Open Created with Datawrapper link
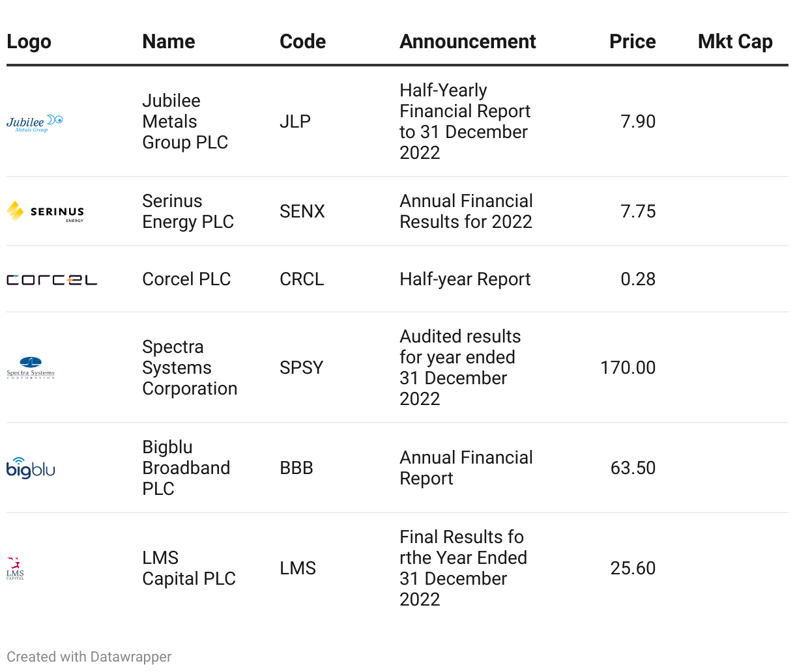 [x=89, y=656]
